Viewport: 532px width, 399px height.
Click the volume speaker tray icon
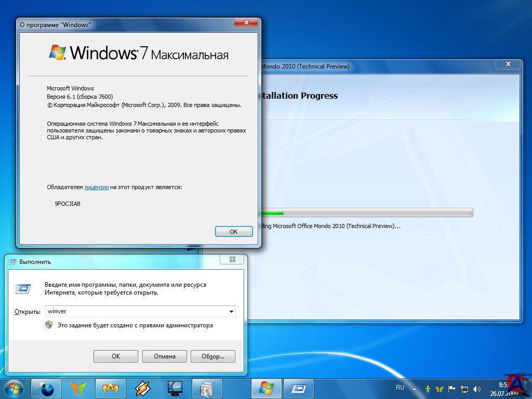pos(475,389)
